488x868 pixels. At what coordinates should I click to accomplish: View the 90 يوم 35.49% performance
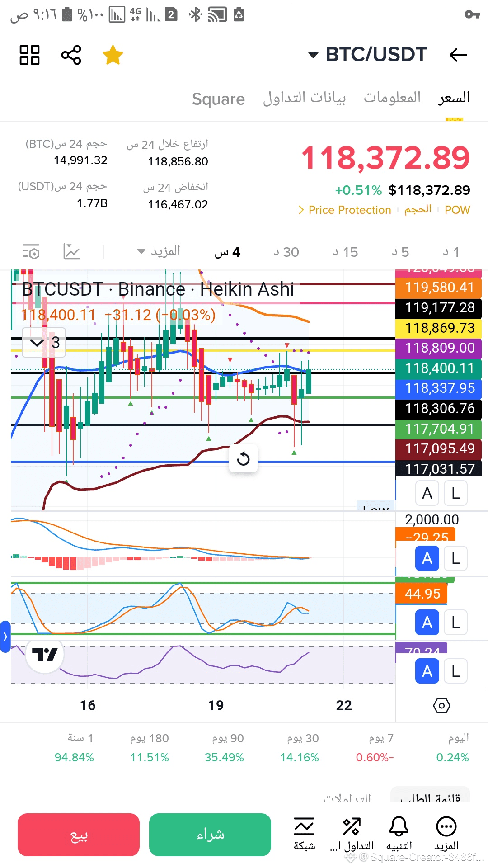tap(225, 748)
